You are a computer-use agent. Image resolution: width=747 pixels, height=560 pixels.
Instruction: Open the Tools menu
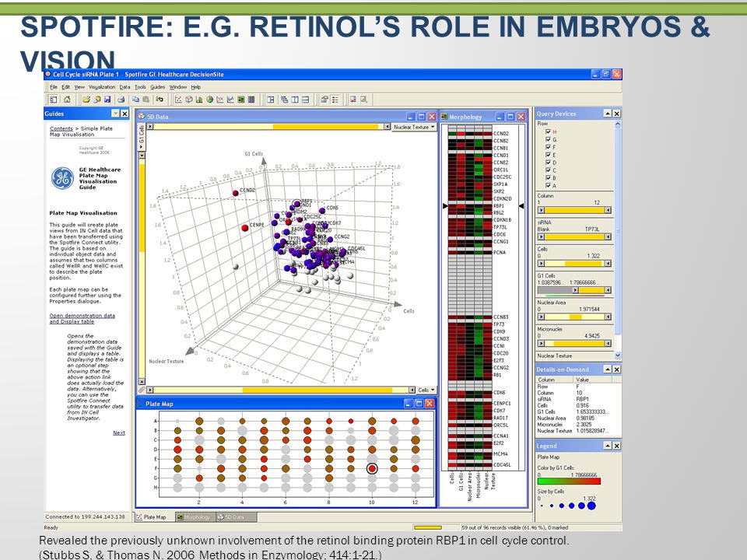[140, 87]
